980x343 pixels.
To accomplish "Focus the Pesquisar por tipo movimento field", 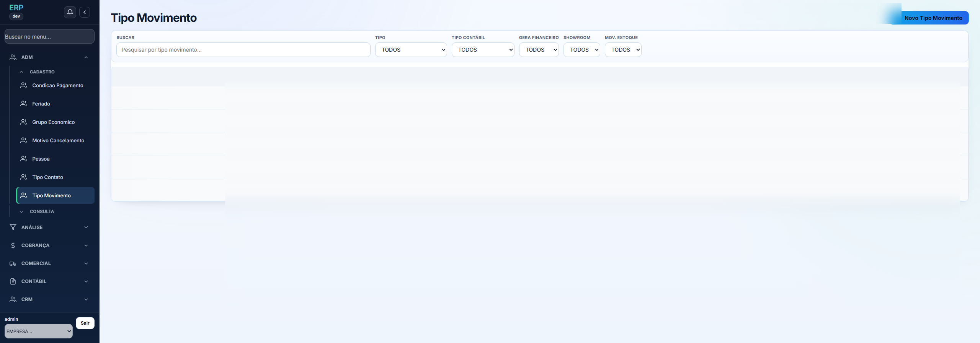I will [243, 50].
